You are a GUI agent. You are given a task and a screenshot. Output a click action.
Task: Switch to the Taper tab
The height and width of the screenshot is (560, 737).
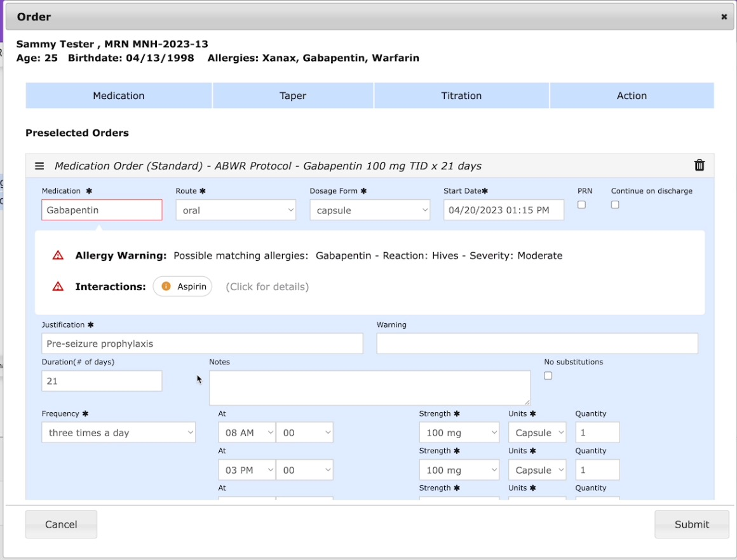click(x=293, y=96)
